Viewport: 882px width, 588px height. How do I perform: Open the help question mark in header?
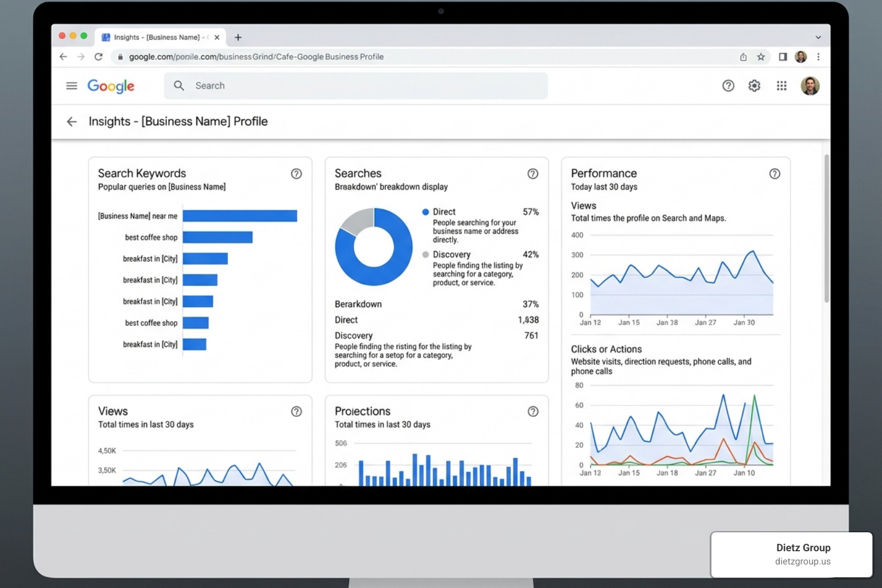[728, 86]
